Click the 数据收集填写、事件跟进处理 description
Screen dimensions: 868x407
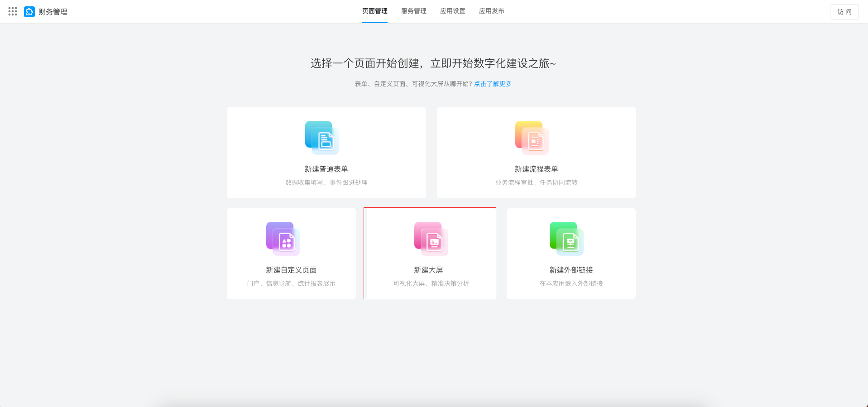point(326,182)
